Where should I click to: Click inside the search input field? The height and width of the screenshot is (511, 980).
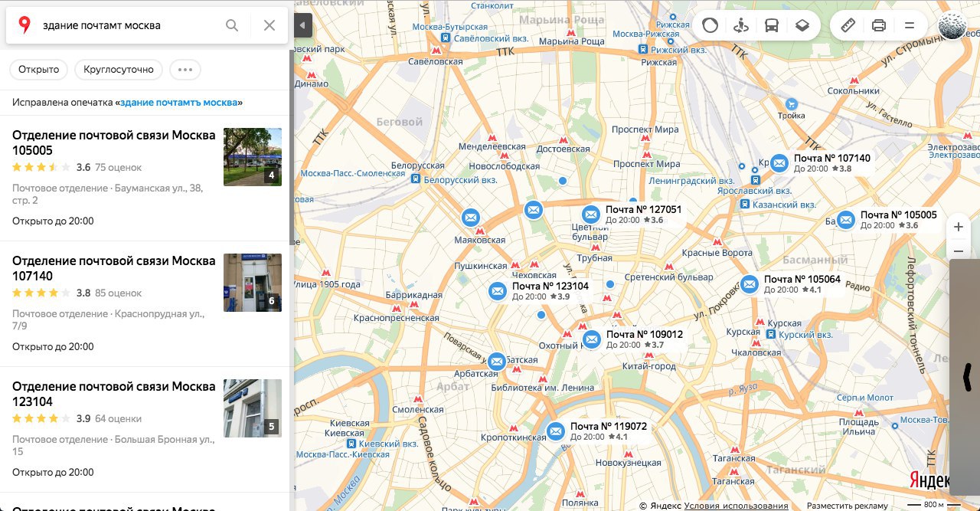coord(129,25)
